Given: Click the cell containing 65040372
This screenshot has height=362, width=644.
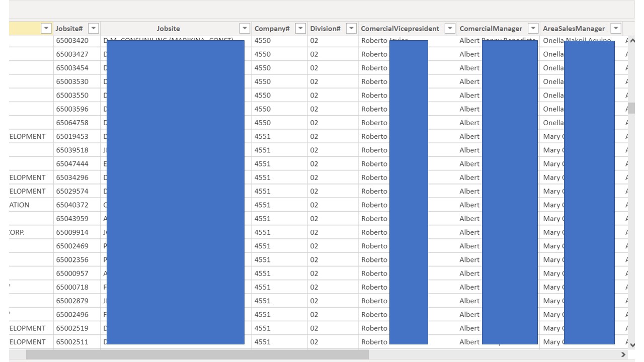Looking at the screenshot, I should click(x=76, y=205).
